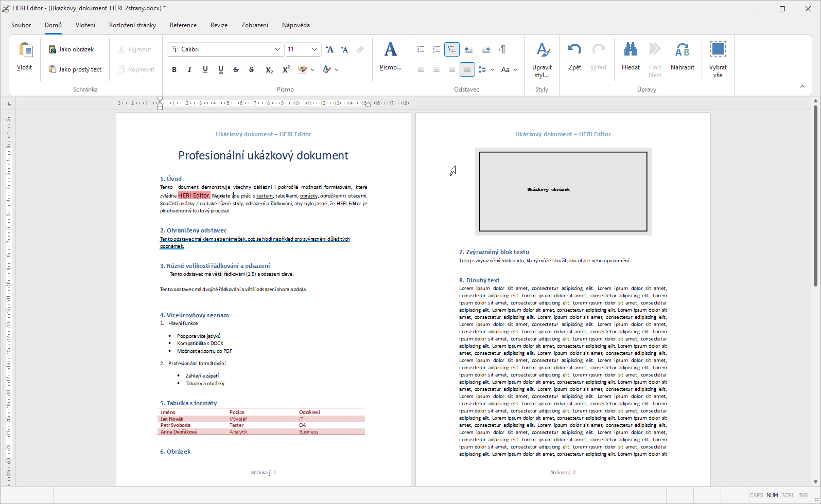Open the line spacing dropdown arrow
The height and width of the screenshot is (504, 821).
tap(493, 69)
